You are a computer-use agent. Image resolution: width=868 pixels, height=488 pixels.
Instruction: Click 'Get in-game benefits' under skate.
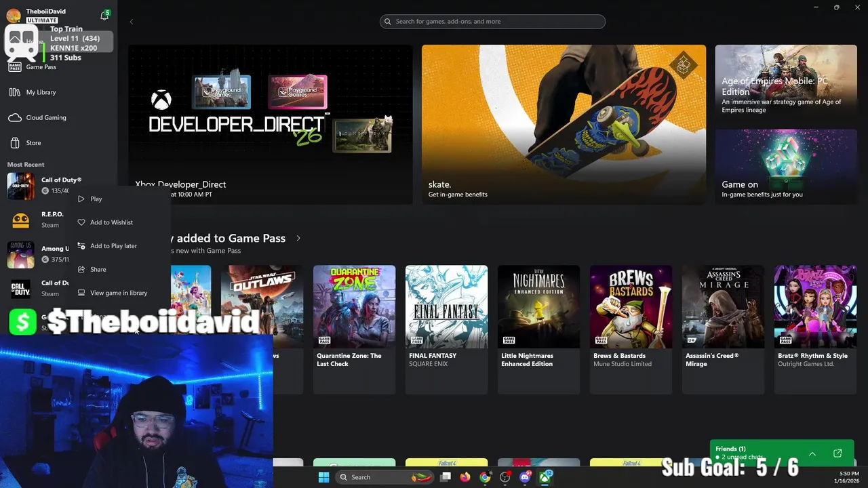[x=458, y=195]
